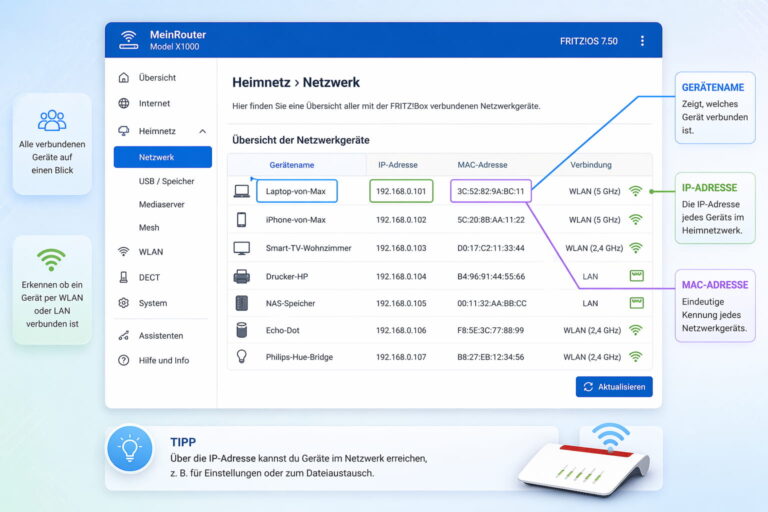Click IP address 192.168.0.105

click(x=401, y=303)
